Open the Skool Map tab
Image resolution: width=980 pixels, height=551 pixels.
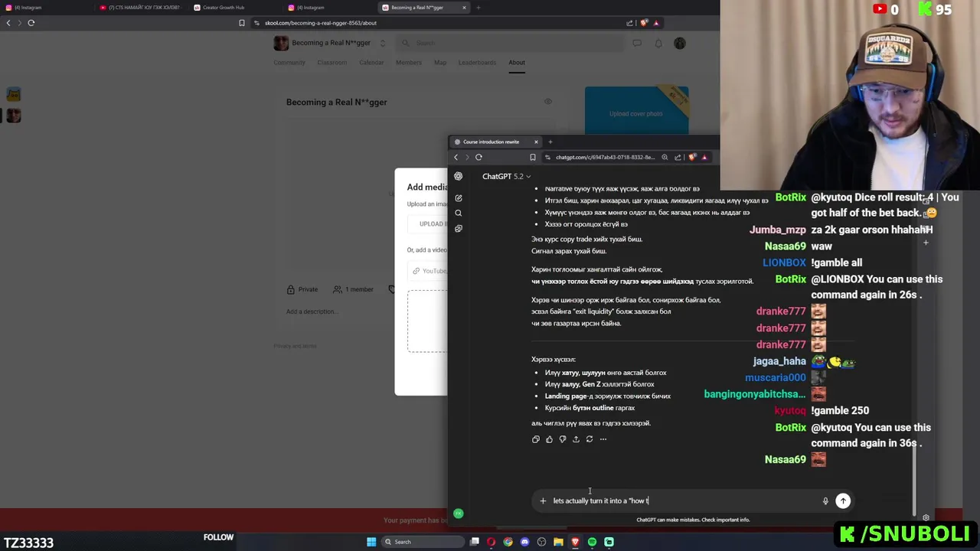pyautogui.click(x=440, y=63)
